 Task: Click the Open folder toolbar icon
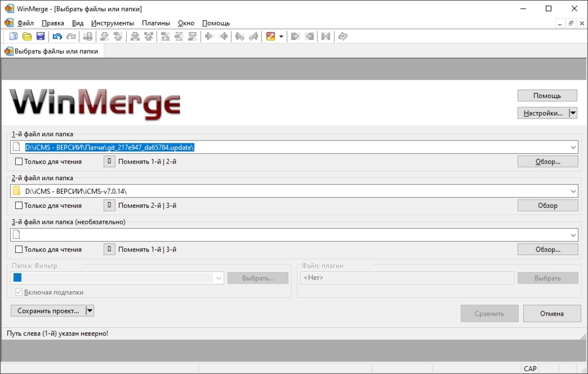27,36
